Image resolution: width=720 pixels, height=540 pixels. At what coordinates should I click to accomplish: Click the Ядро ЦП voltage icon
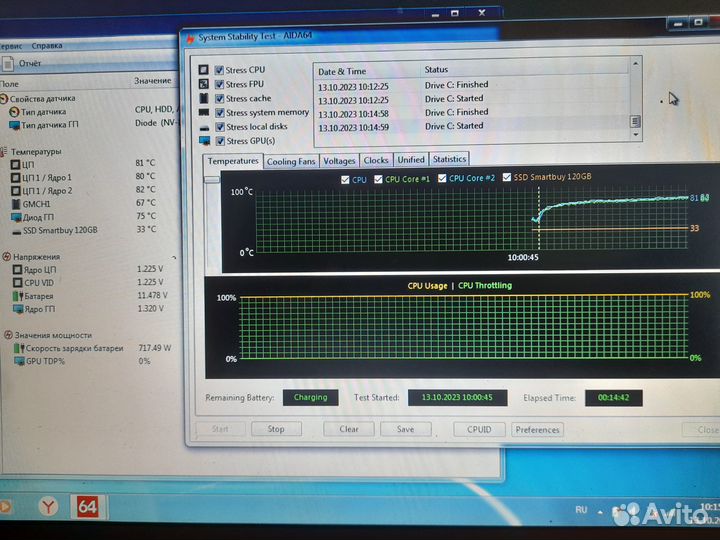click(x=17, y=270)
